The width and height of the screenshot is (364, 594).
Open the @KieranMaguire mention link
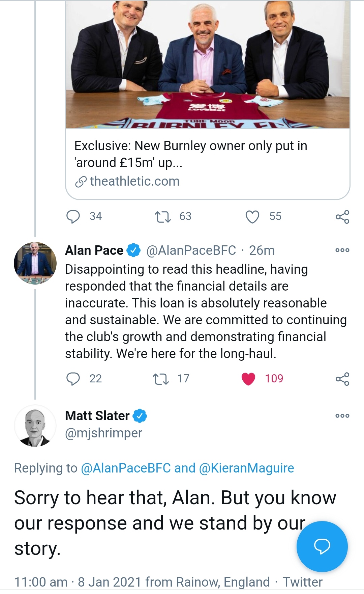246,468
